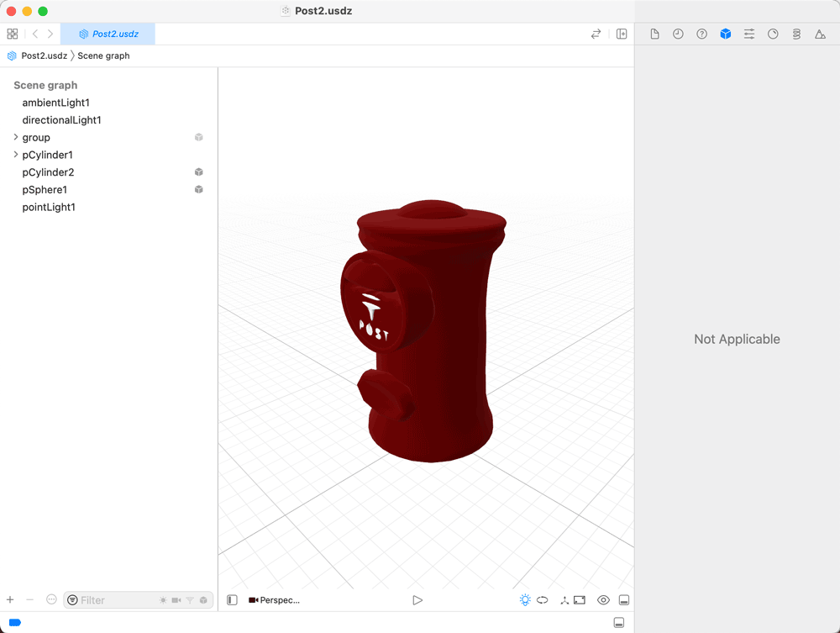The image size is (840, 633).
Task: Click the blue breakpoint tag indicator
Action: (15, 622)
